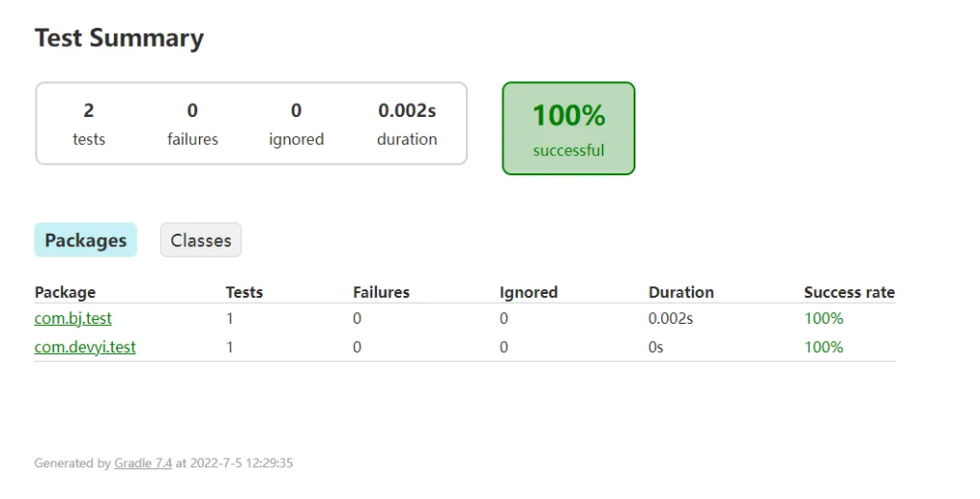Open the Classes tab
980x499 pixels.
[x=201, y=240]
